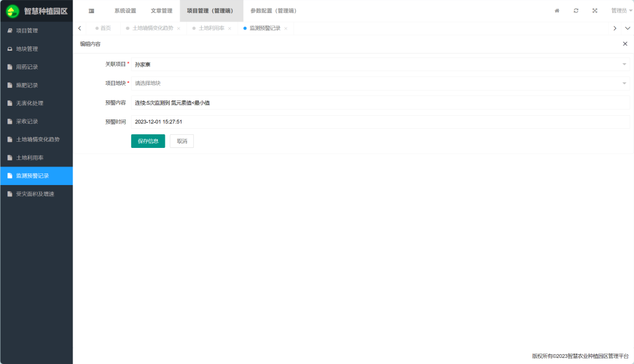Close the 土地墒情变化趋势 tab
Screen dimensions: 634x364
179,28
